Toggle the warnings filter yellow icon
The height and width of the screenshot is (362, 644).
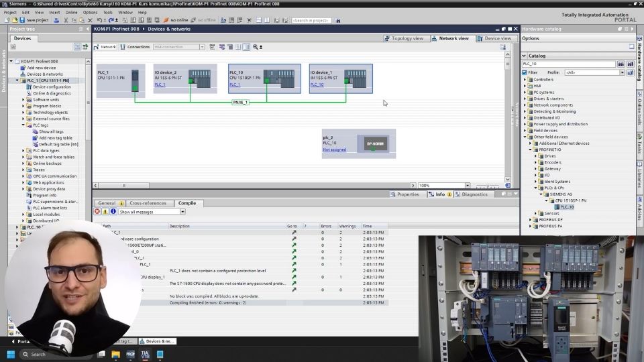click(105, 212)
